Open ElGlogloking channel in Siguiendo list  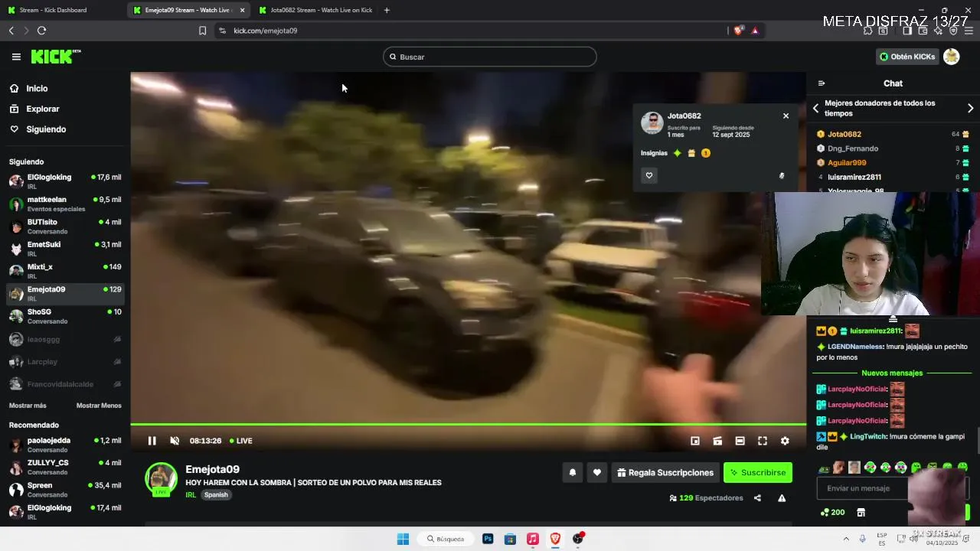64,181
